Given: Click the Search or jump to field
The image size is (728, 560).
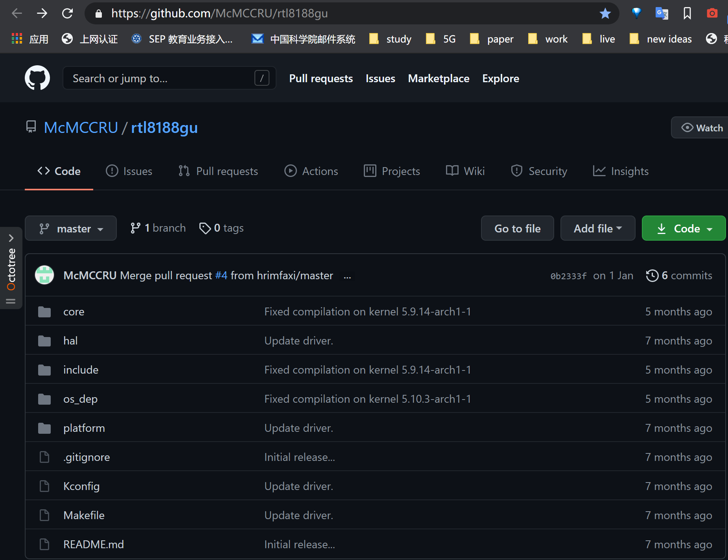Looking at the screenshot, I should 169,78.
